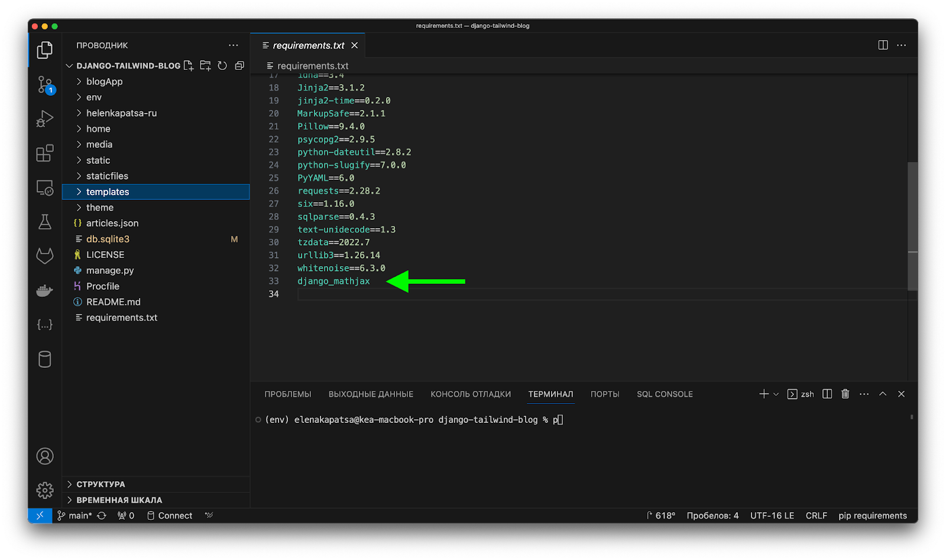Switch to the ПРОБЛЕМЫ panel tab

point(288,394)
